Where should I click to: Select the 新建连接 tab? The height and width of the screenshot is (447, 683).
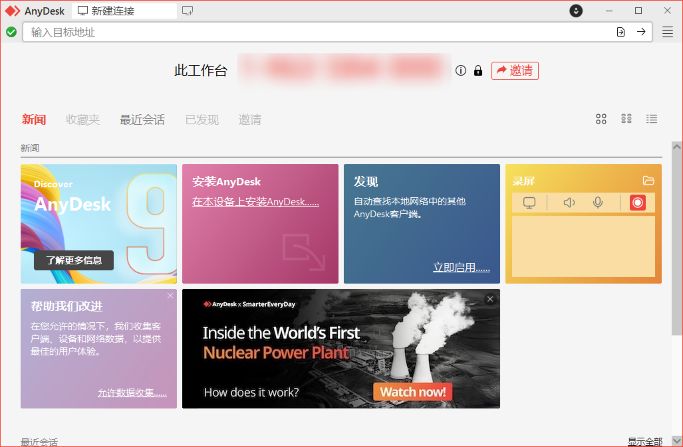point(125,11)
